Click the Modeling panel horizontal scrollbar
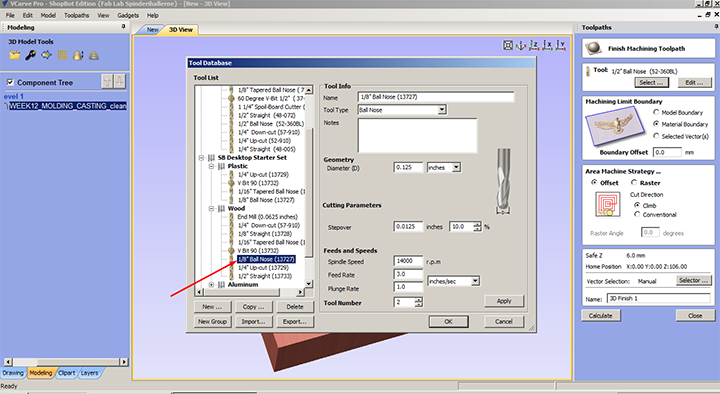Screen dimensions: 720x394 [x=66, y=362]
